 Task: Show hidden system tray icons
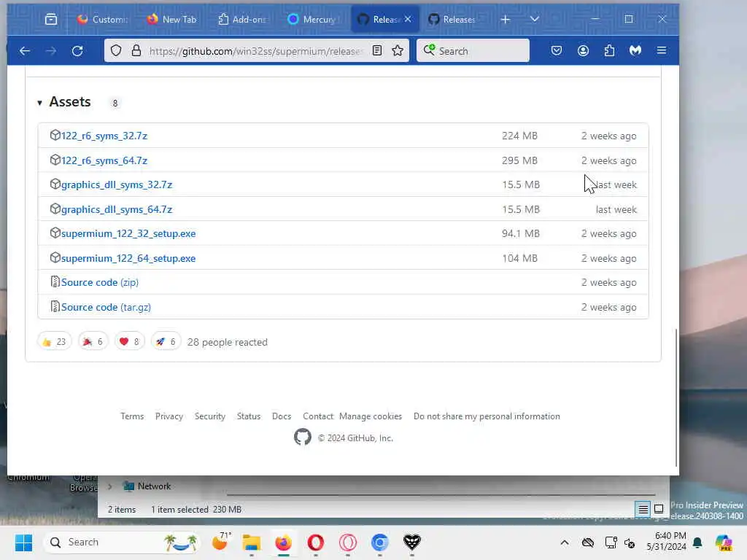coord(565,542)
